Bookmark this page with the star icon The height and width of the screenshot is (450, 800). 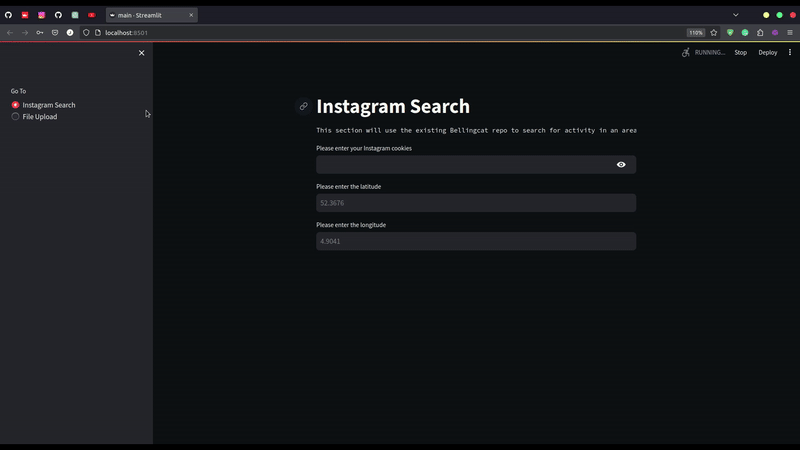pyautogui.click(x=714, y=33)
